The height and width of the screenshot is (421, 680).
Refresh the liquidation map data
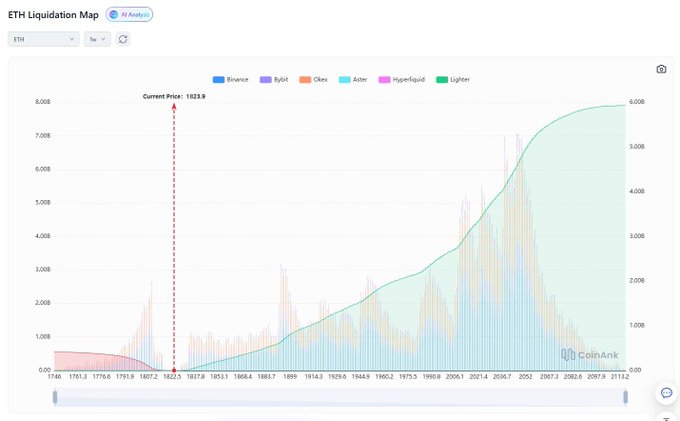pos(123,39)
